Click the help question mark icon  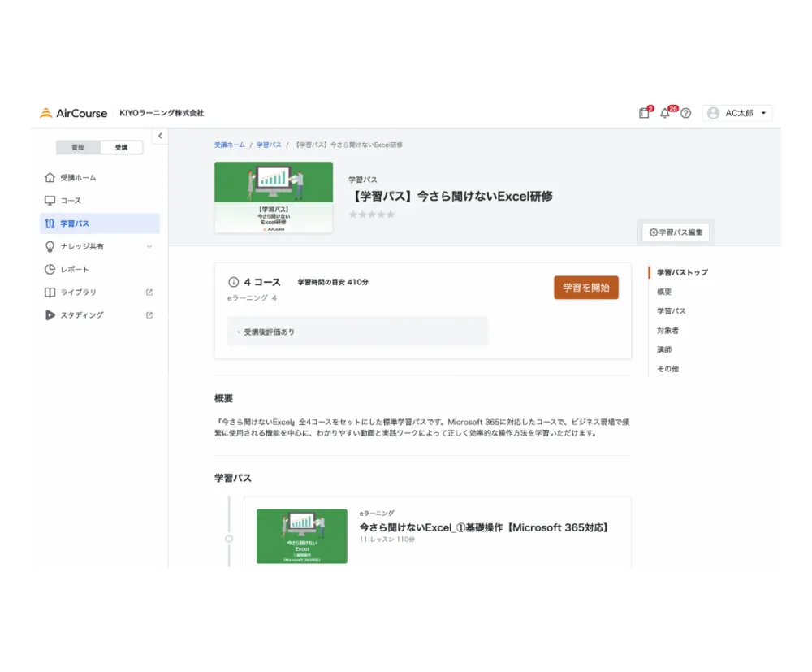(685, 113)
